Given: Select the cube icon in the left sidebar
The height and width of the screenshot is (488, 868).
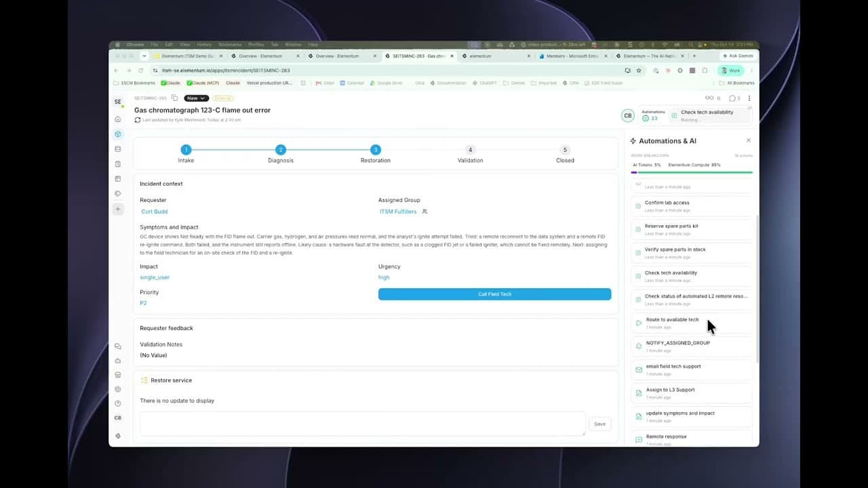Looking at the screenshot, I should pyautogui.click(x=118, y=134).
